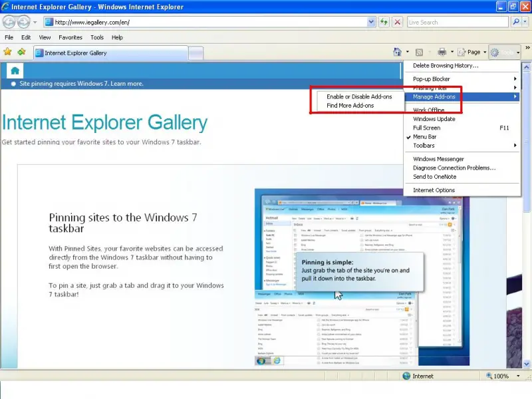Open the File menu
Viewport: 532px width, 399px height.
[9, 37]
